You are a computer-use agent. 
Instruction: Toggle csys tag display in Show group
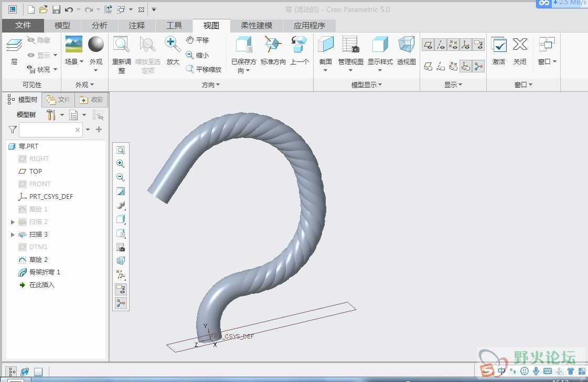point(466,67)
